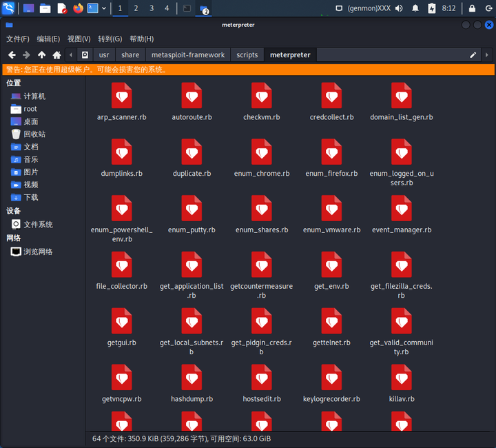Open home folder via house icon
The height and width of the screenshot is (448, 496).
point(56,55)
